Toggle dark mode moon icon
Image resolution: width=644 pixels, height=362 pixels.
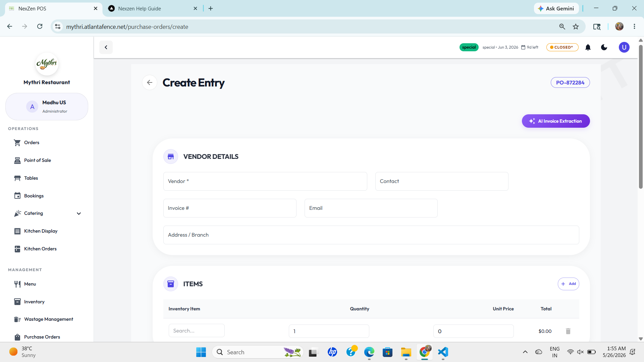pyautogui.click(x=604, y=47)
